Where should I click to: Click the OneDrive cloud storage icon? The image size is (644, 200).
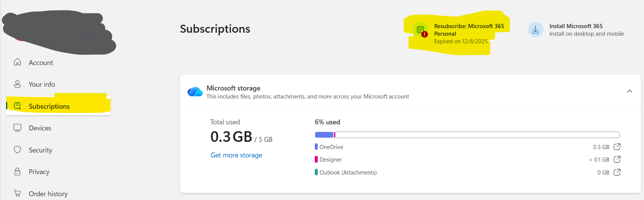coord(195,92)
